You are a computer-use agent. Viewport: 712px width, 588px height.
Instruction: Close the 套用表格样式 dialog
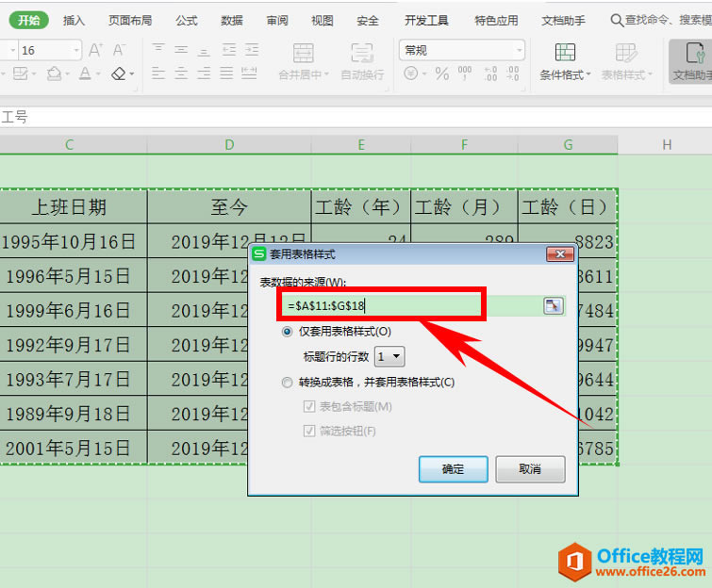point(560,254)
